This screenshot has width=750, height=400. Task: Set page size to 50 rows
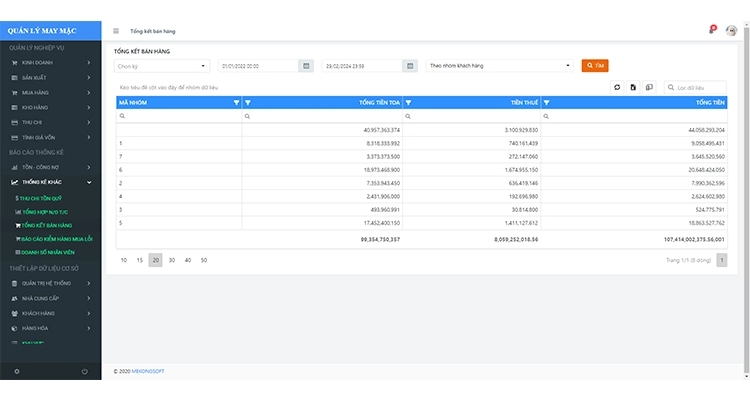[x=204, y=260]
